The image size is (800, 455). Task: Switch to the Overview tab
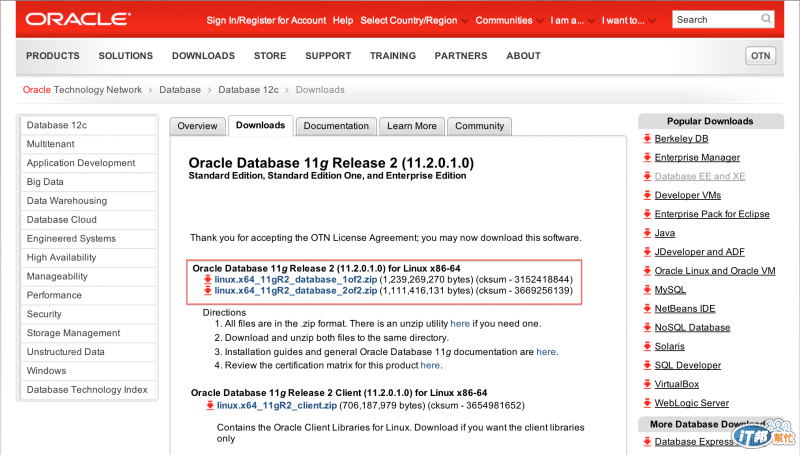(x=197, y=126)
